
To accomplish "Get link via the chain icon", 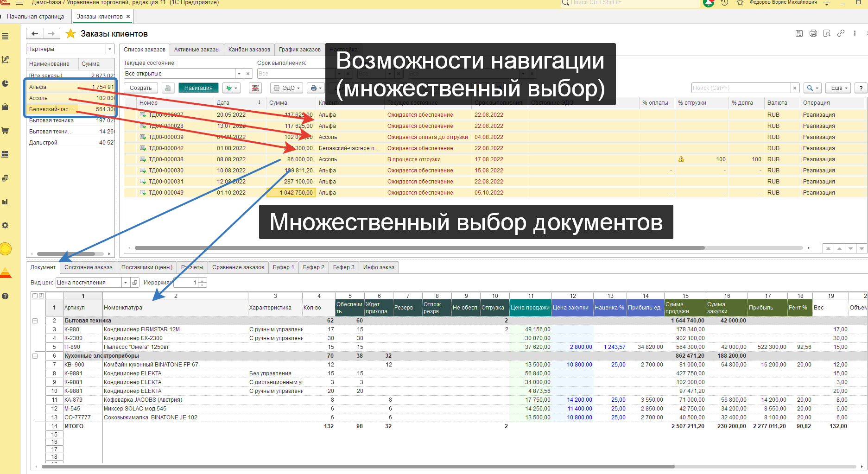I will coord(841,33).
